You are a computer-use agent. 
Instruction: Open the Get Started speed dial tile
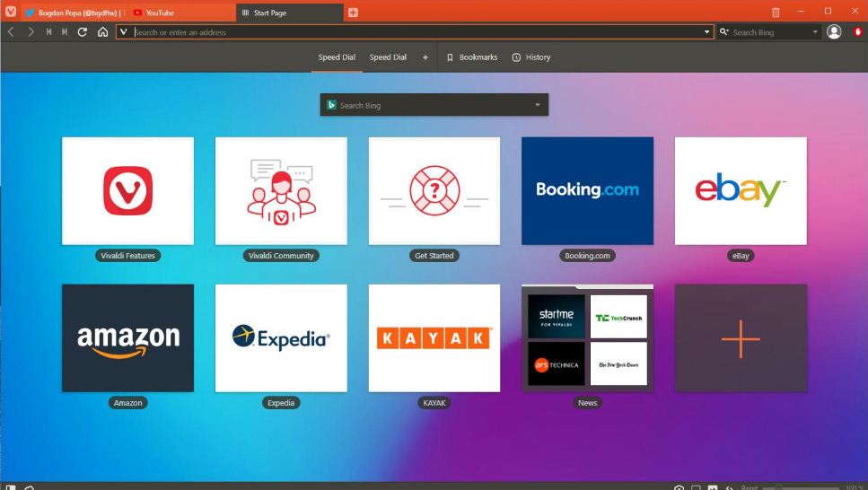pyautogui.click(x=434, y=191)
